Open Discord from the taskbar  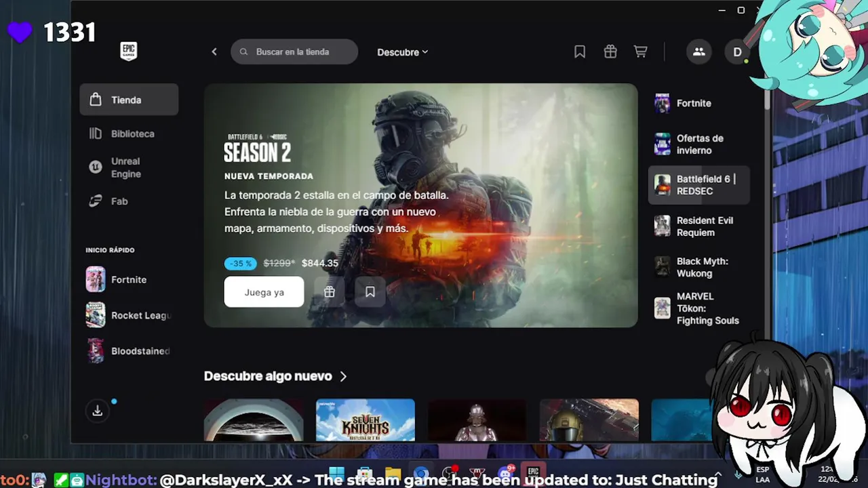505,472
